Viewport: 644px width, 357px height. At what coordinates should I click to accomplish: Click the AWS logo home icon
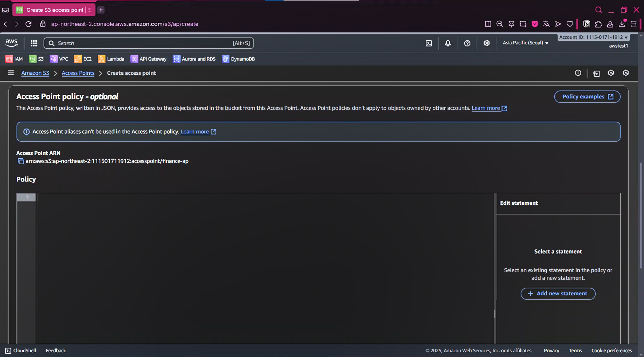pyautogui.click(x=11, y=43)
